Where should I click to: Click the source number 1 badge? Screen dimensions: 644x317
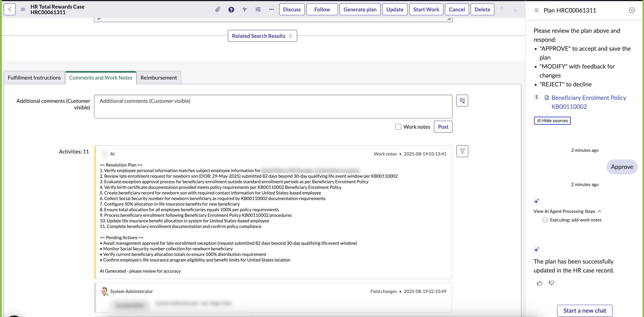click(536, 97)
